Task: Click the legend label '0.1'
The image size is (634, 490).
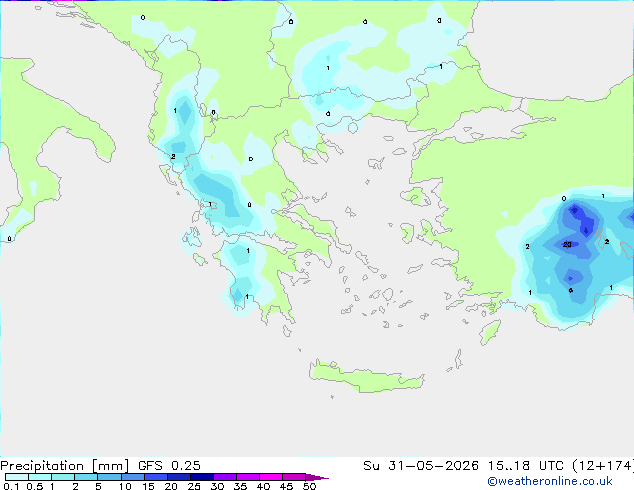Action: (11, 486)
